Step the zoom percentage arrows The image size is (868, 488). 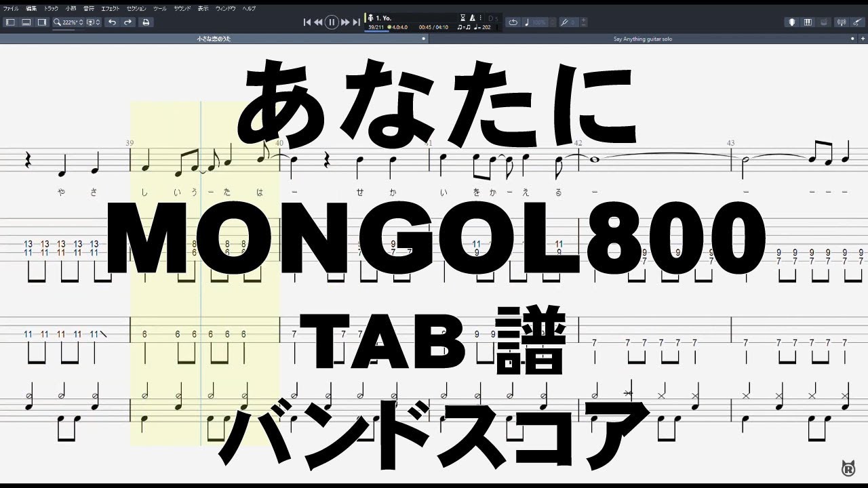point(81,22)
